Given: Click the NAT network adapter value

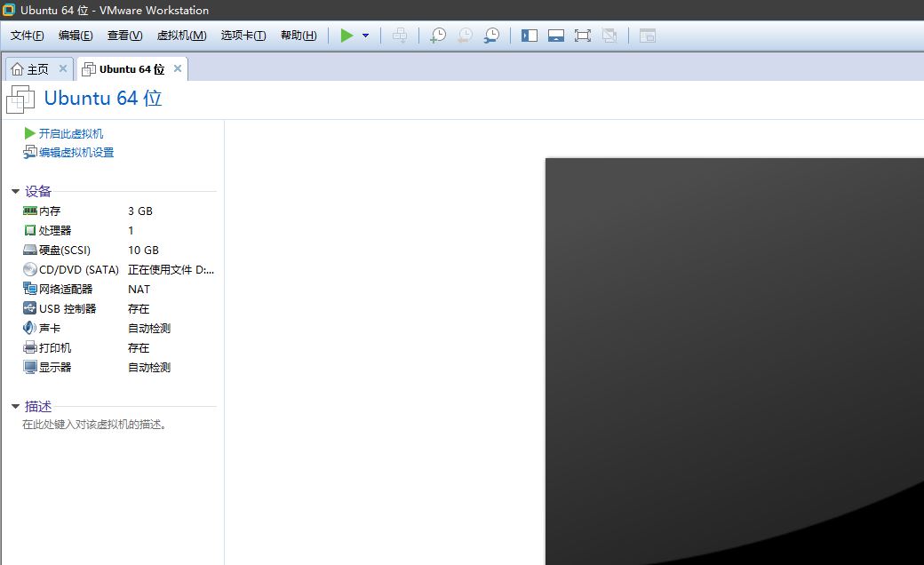Looking at the screenshot, I should 139,290.
